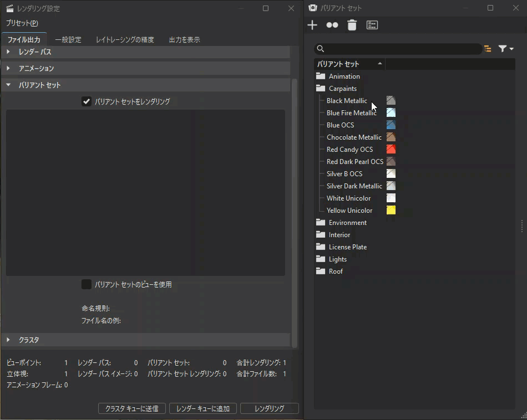The image size is (527, 420).
Task: Click the Interior folder icon
Action: (x=321, y=234)
